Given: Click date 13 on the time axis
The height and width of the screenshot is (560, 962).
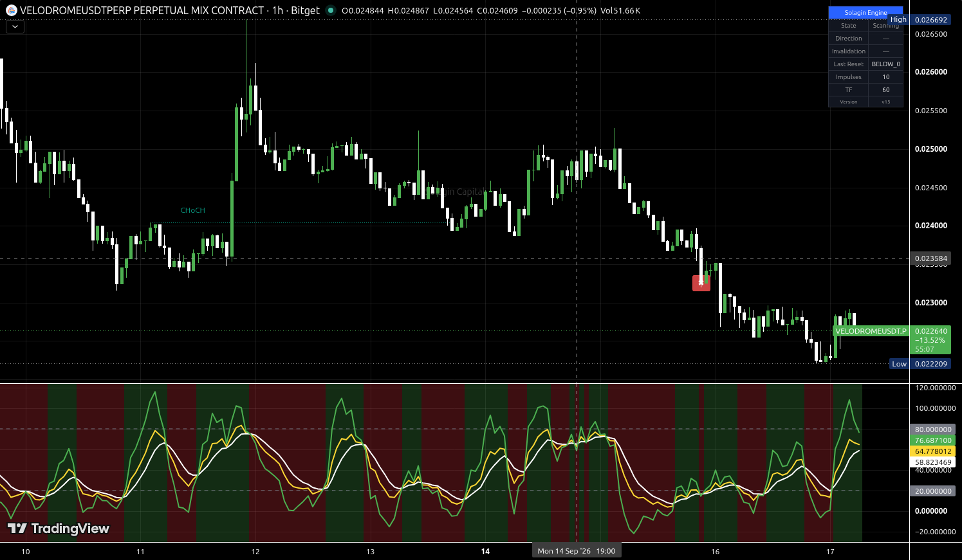Looking at the screenshot, I should [370, 552].
